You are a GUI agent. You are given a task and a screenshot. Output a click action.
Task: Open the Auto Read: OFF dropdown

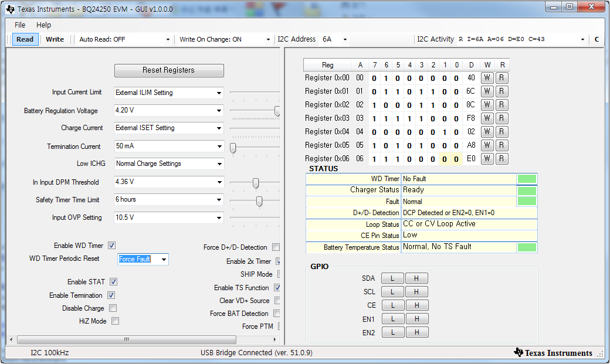point(168,39)
